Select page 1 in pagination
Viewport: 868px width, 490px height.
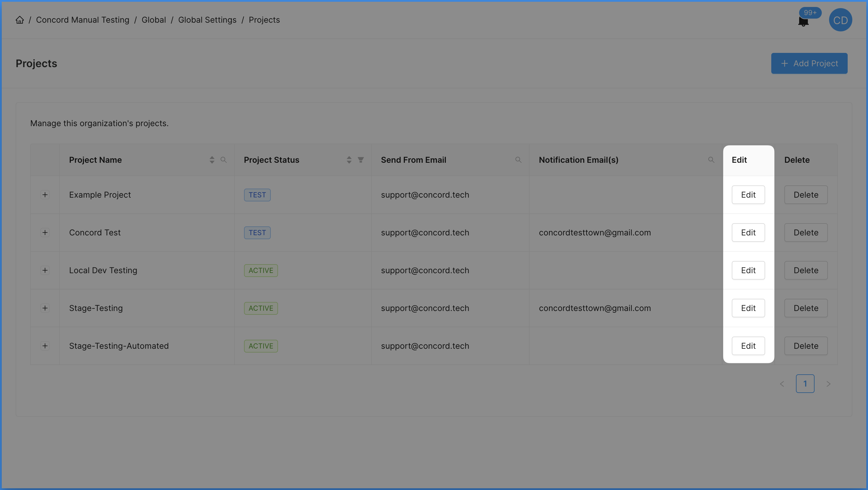click(x=805, y=384)
